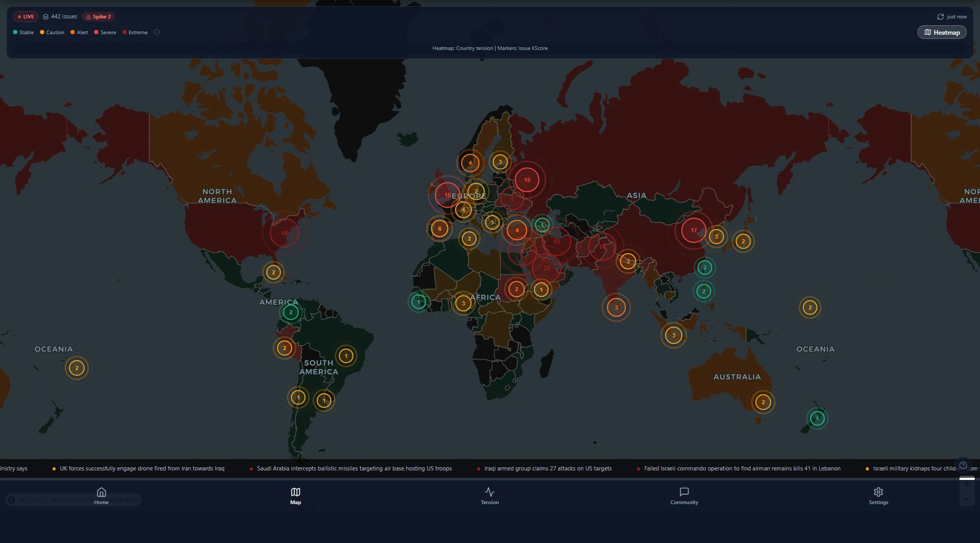Select the green 1-issue marker near the Caucasus
The width and height of the screenshot is (980, 543).
[542, 225]
